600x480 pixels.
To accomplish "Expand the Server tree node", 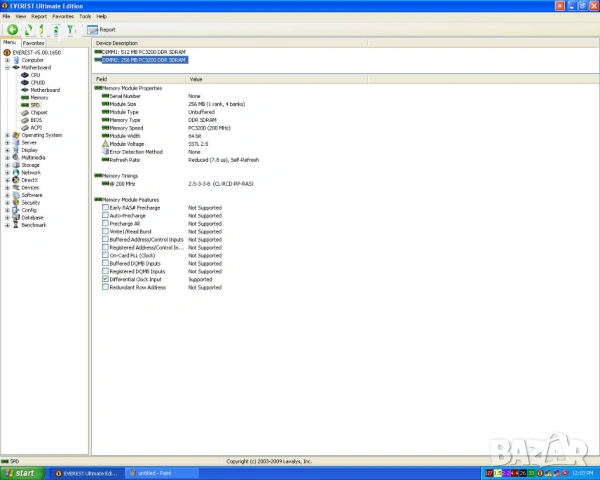I will click(7, 142).
